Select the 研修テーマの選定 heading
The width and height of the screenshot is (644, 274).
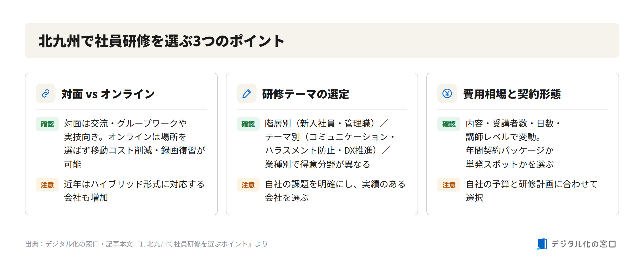305,94
